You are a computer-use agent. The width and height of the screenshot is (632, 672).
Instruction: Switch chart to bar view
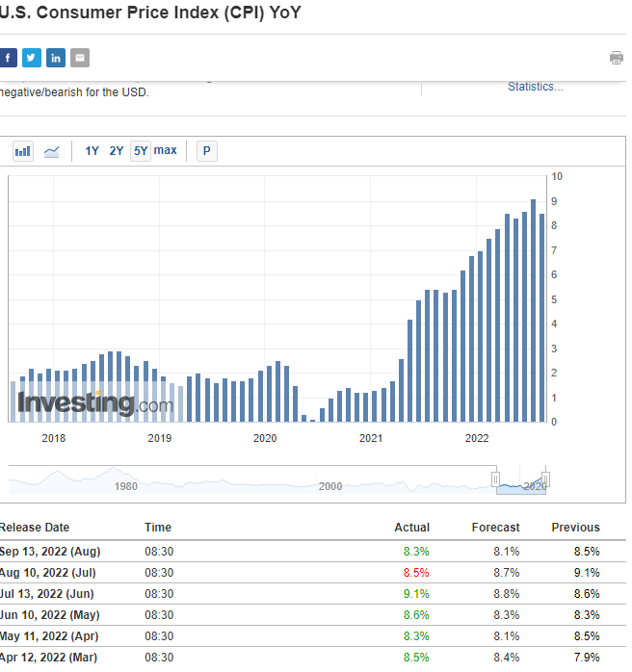coord(23,151)
